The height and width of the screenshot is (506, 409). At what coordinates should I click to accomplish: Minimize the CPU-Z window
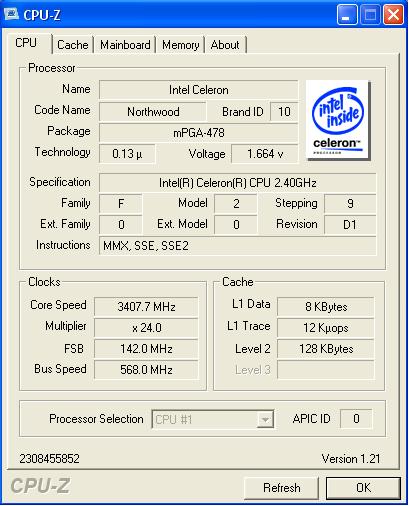347,15
